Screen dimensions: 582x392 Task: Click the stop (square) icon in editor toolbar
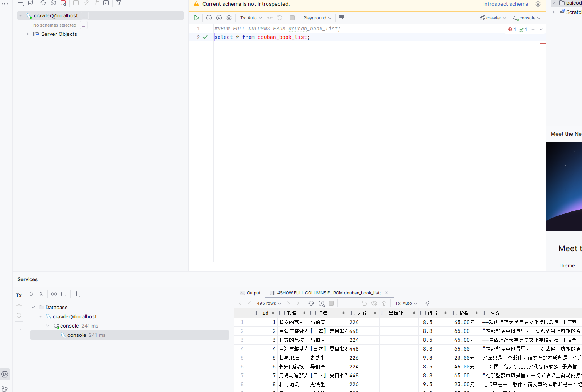[x=292, y=18]
